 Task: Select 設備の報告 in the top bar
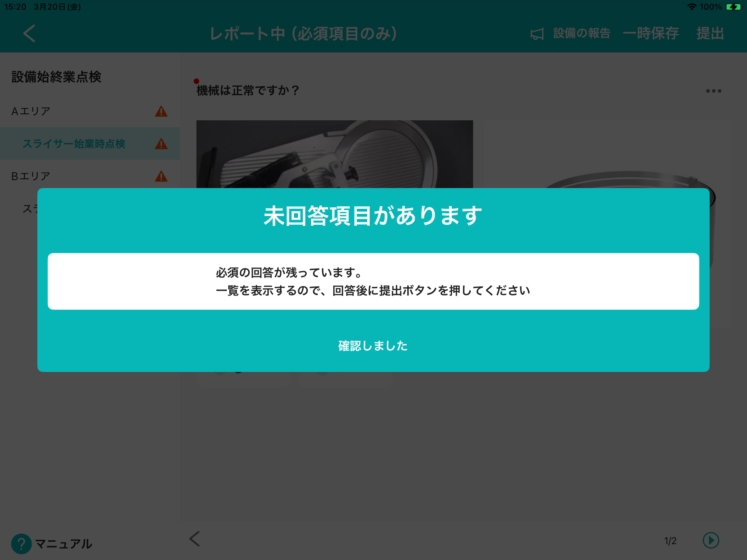(x=582, y=34)
